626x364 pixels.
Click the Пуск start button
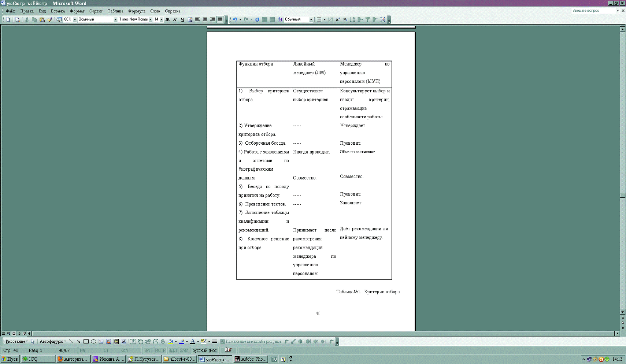10,359
